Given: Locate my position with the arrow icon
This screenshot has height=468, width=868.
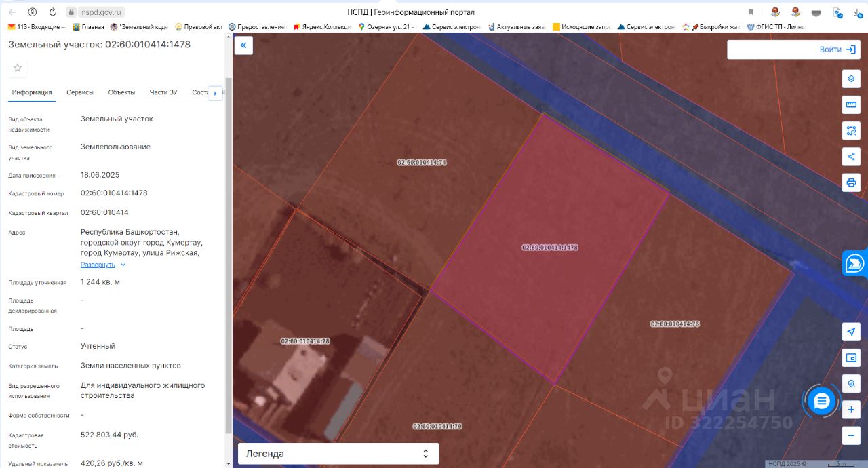Looking at the screenshot, I should pos(851,332).
